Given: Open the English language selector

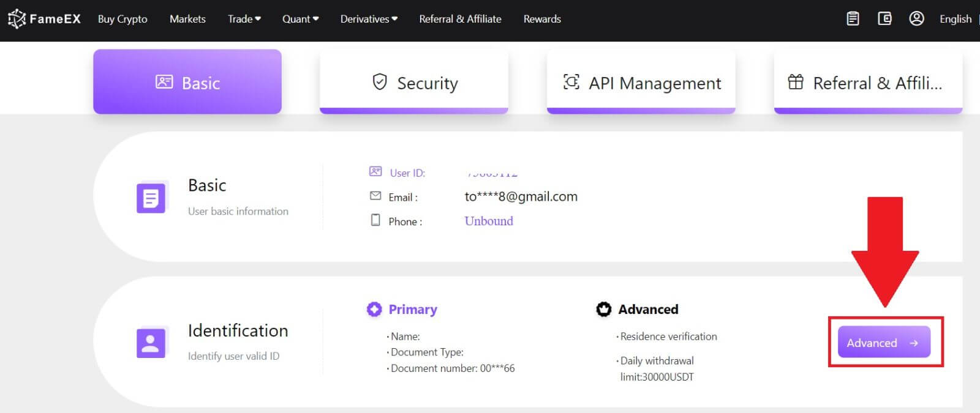Looking at the screenshot, I should [955, 19].
